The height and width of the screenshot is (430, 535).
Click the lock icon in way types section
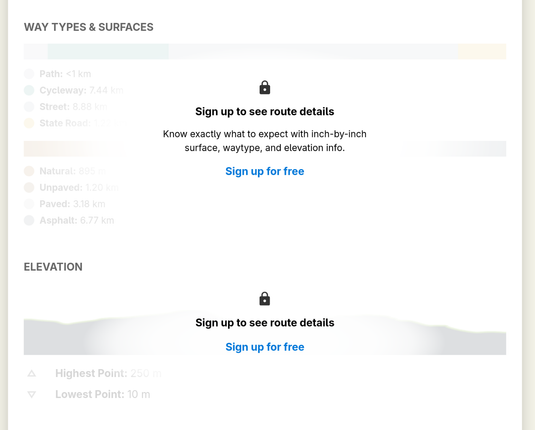coord(265,88)
